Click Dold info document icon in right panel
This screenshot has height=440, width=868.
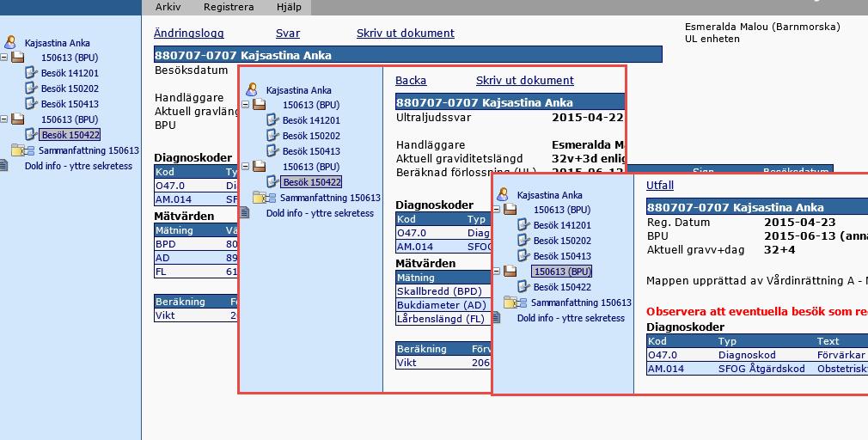click(x=497, y=318)
